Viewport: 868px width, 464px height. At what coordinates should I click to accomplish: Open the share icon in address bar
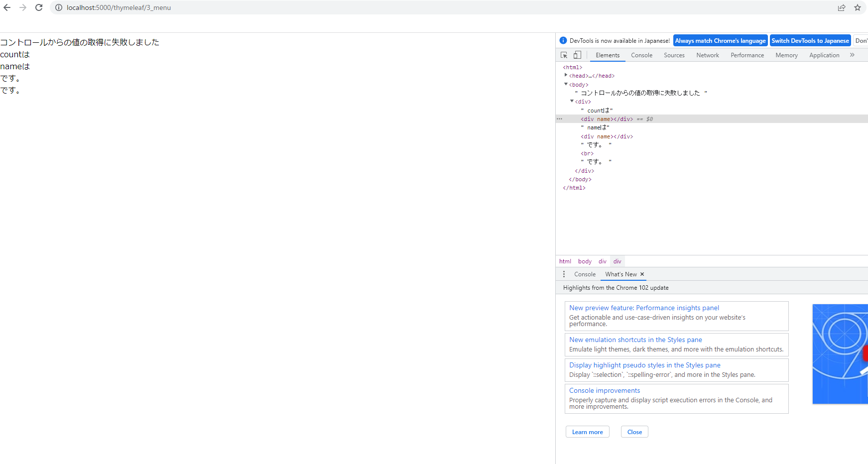point(842,7)
